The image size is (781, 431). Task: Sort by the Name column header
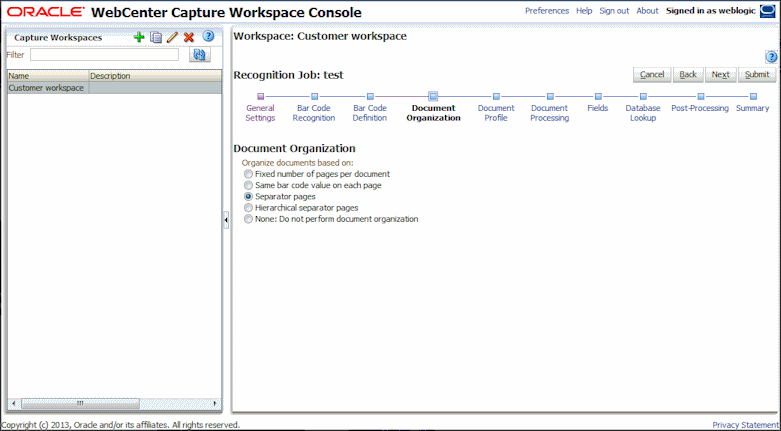point(48,76)
